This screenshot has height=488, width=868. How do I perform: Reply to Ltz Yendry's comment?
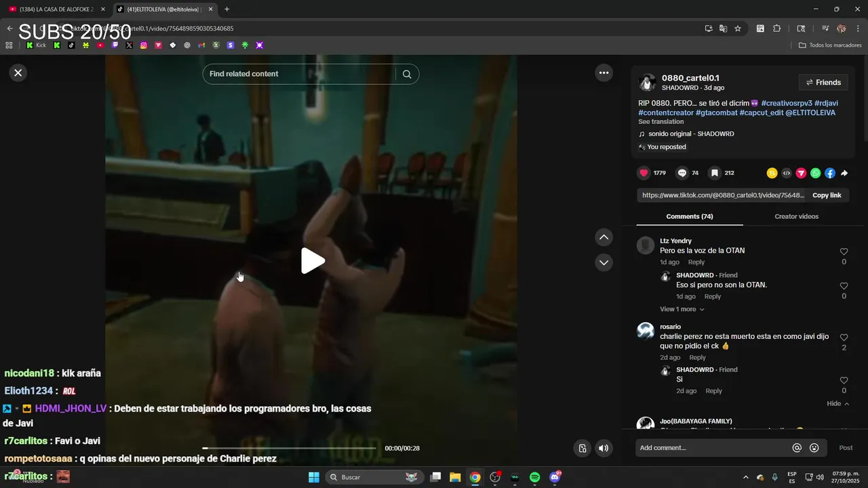pos(696,262)
